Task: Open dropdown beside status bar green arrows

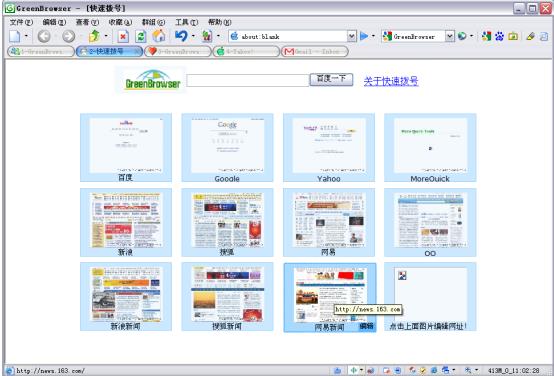Action: click(361, 370)
